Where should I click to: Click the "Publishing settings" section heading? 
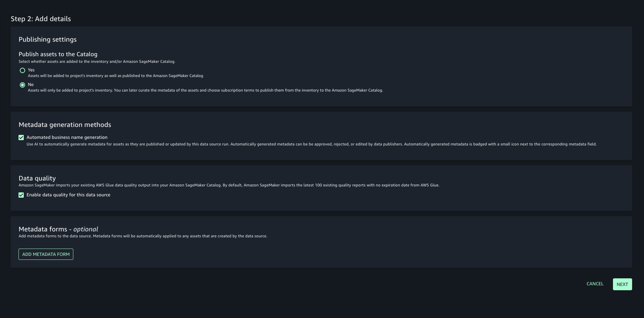pos(48,39)
